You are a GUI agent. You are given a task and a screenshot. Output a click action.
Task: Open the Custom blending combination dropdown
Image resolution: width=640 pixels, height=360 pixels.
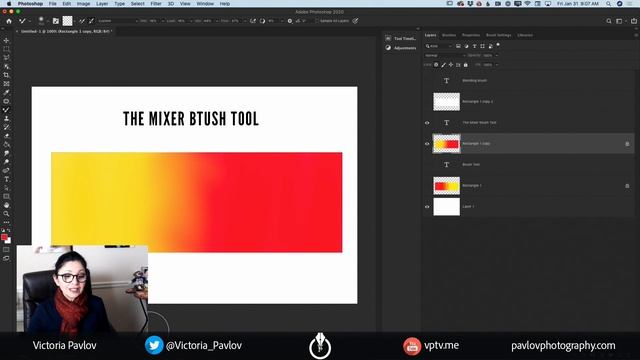[x=118, y=21]
